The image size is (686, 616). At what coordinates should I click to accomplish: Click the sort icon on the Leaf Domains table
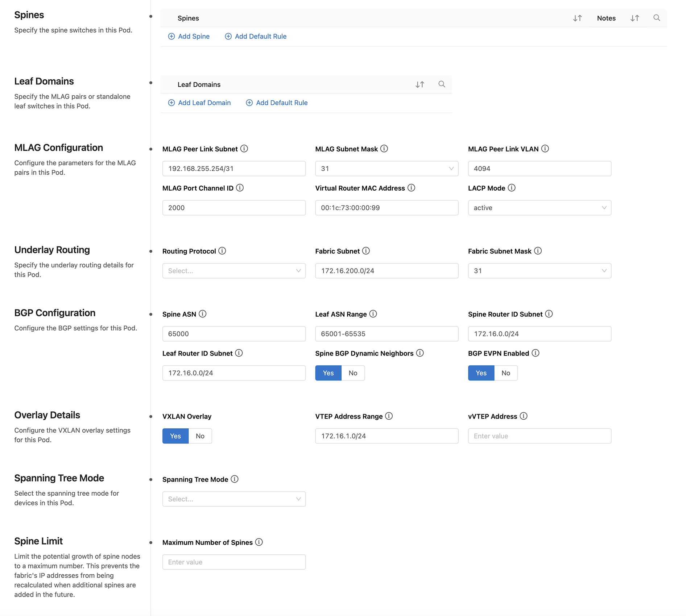[420, 84]
